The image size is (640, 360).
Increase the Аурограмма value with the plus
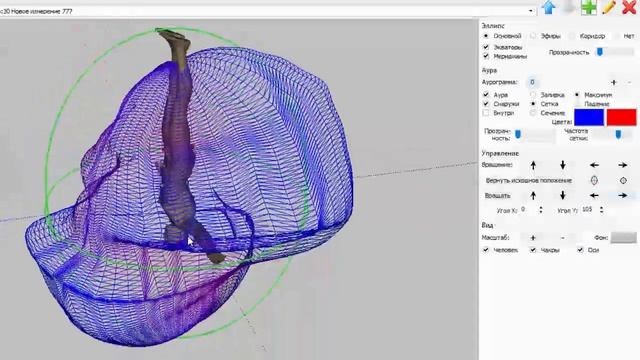click(613, 82)
